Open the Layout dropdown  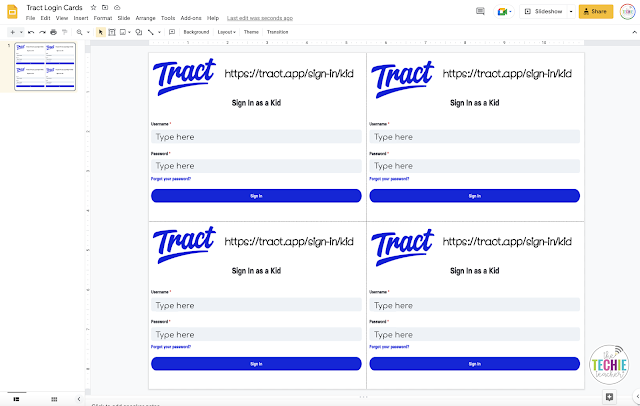(227, 32)
